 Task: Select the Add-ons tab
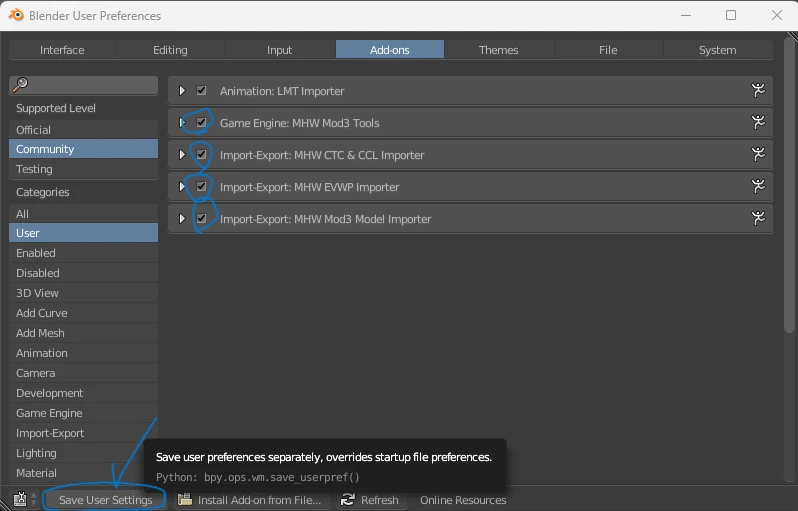pyautogui.click(x=390, y=50)
